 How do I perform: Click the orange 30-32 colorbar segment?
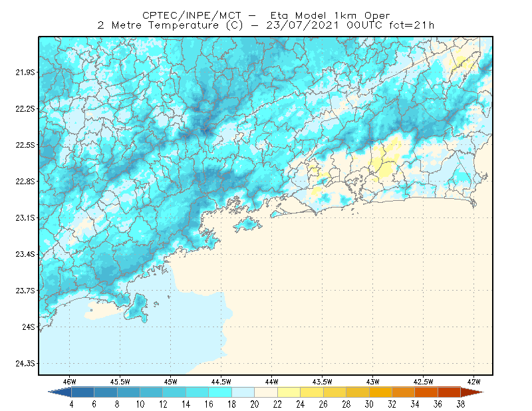[x=380, y=392]
